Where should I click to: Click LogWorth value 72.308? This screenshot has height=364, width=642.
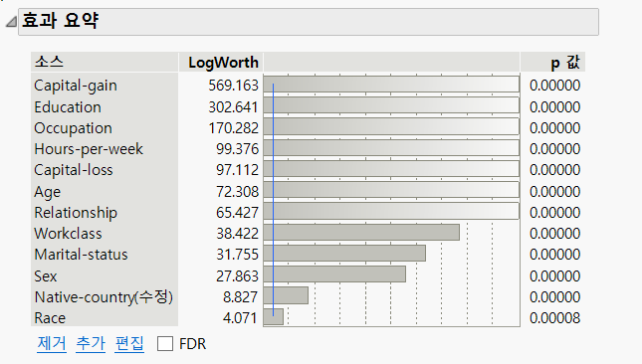(x=238, y=191)
